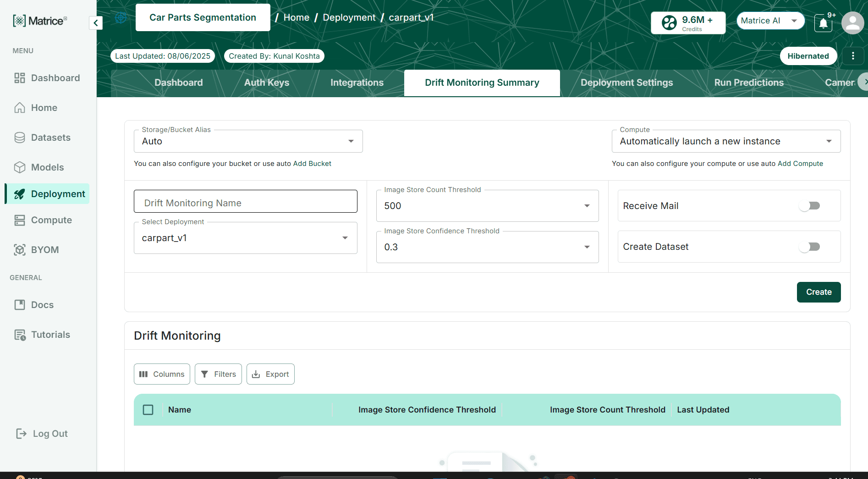Click the credits balance icon
Screen dimensions: 868x479
tap(669, 22)
